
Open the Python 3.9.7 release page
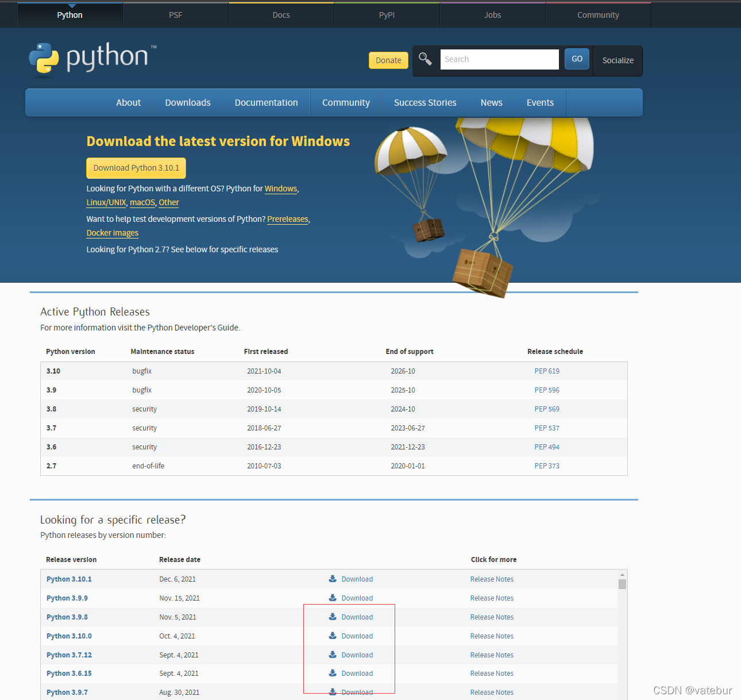pos(67,693)
